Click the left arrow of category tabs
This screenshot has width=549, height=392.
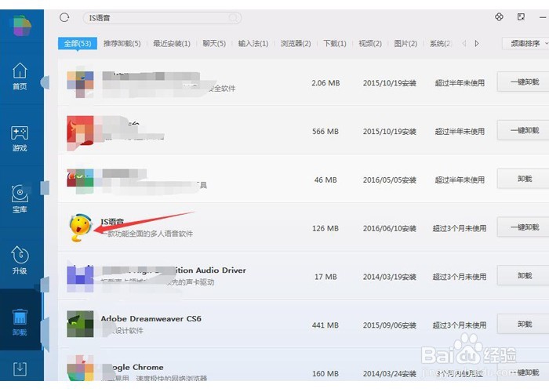(x=464, y=43)
